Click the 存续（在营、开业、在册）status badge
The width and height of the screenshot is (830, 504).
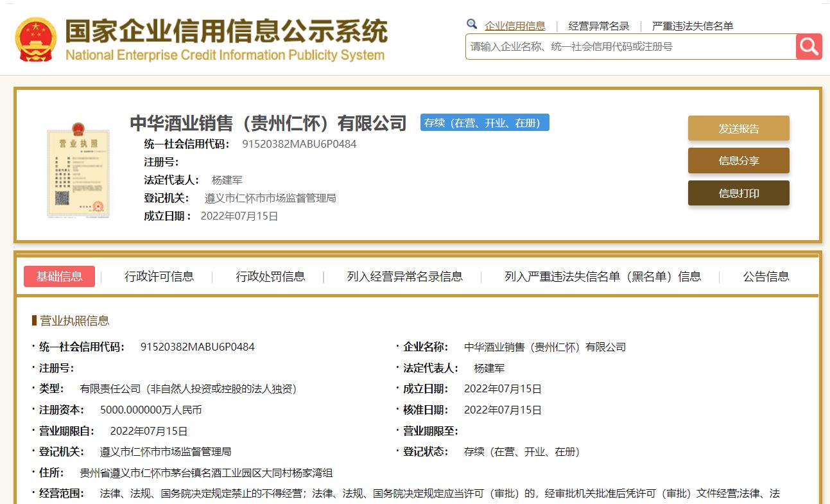(x=485, y=123)
